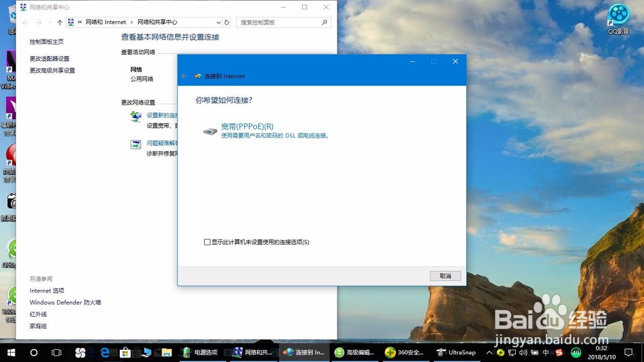Open the notification action center
Image resolution: width=644 pixels, height=362 pixels.
(629, 352)
